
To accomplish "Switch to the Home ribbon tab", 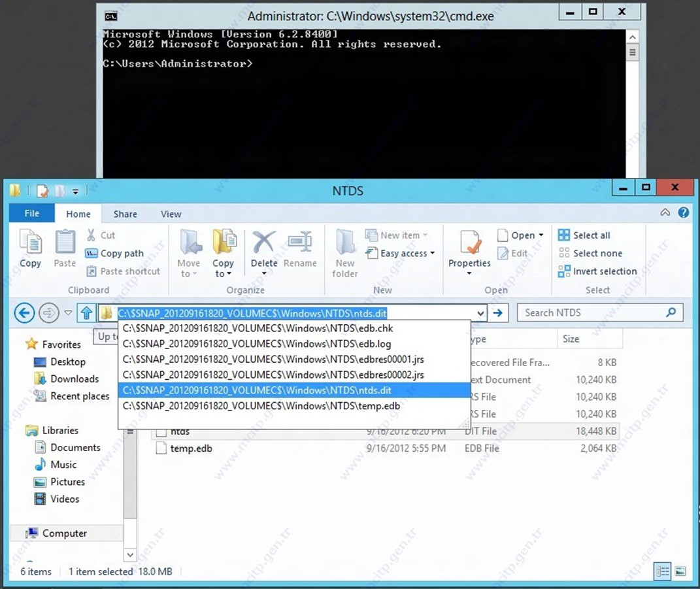I will 78,214.
